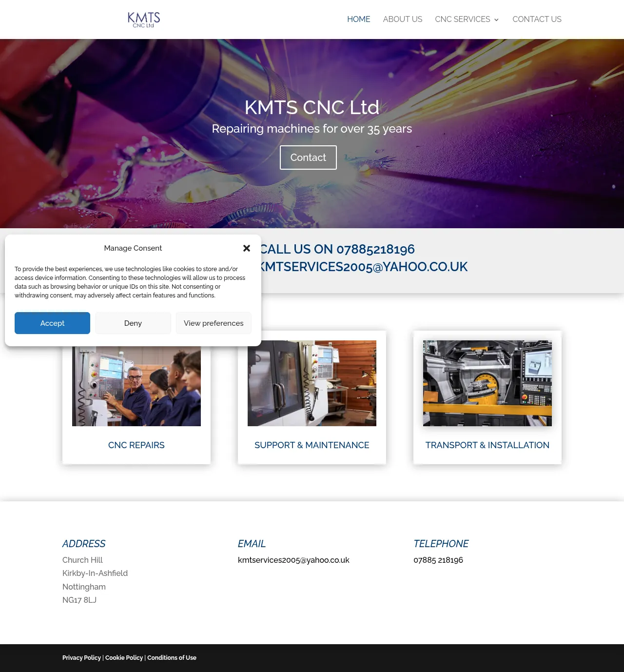624x672 pixels.
Task: Click the Support & Maintenance machine image
Action: click(312, 383)
